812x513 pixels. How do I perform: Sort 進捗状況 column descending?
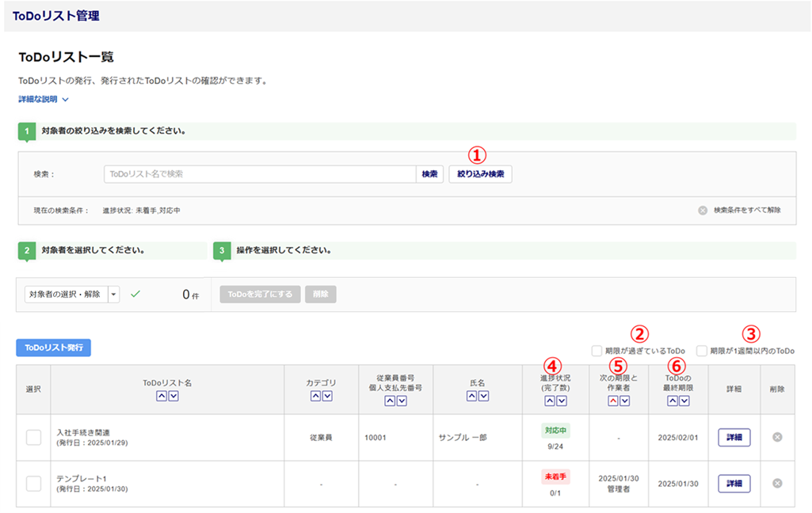562,401
